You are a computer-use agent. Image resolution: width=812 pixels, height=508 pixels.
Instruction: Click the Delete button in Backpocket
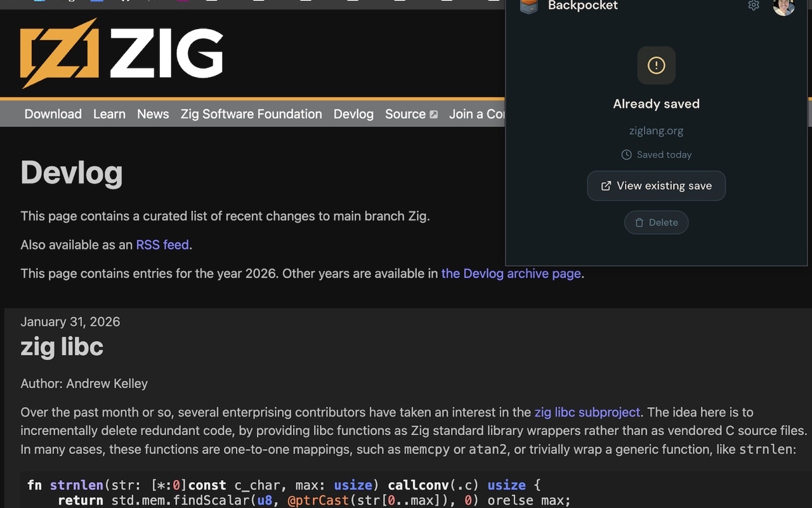click(657, 222)
